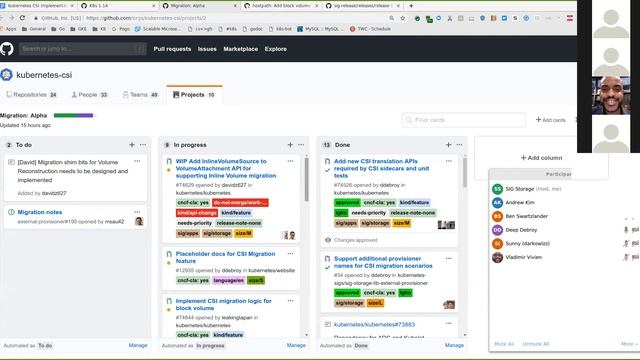Open the People tab
Screen dimensions: 640x360
[89, 95]
